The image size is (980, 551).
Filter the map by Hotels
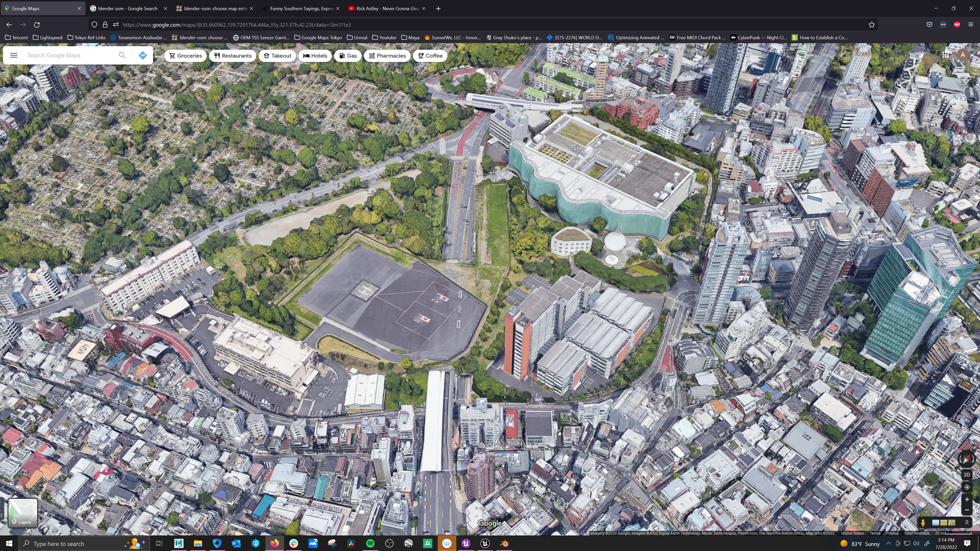click(315, 56)
